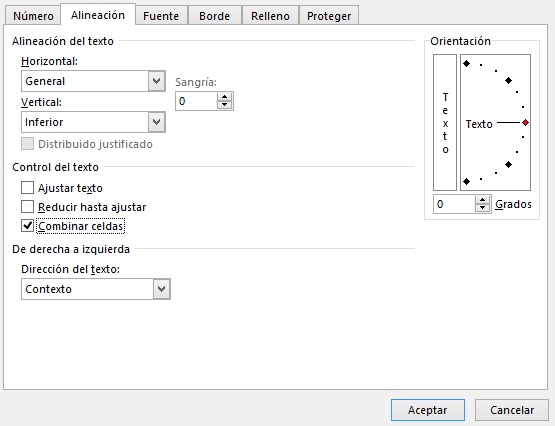
Task: Open Dirección del texto dropdown
Action: point(96,289)
